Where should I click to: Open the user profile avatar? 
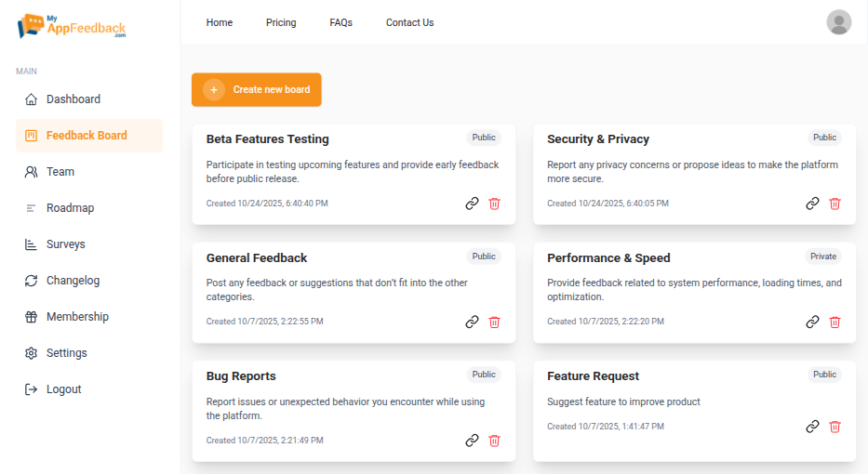[x=838, y=22]
